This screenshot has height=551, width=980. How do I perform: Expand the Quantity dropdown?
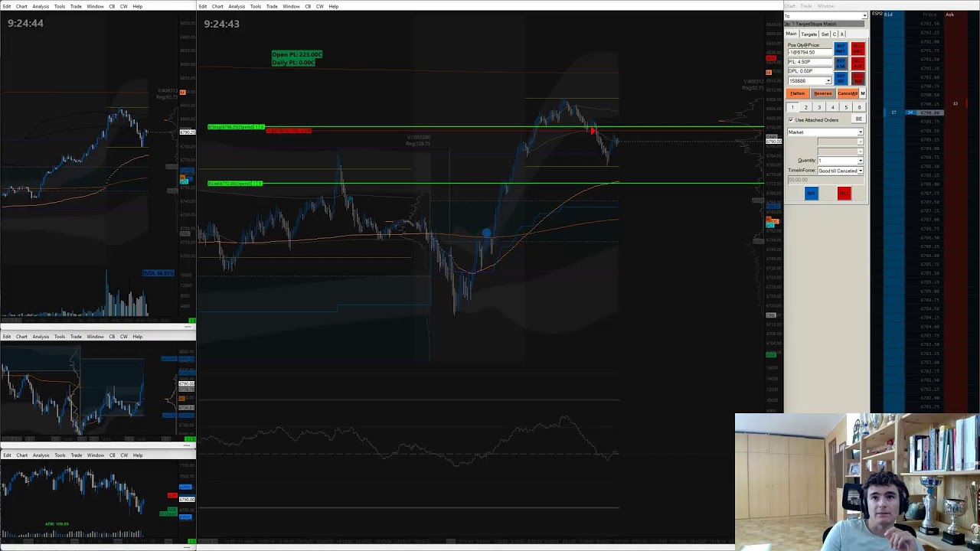point(861,161)
